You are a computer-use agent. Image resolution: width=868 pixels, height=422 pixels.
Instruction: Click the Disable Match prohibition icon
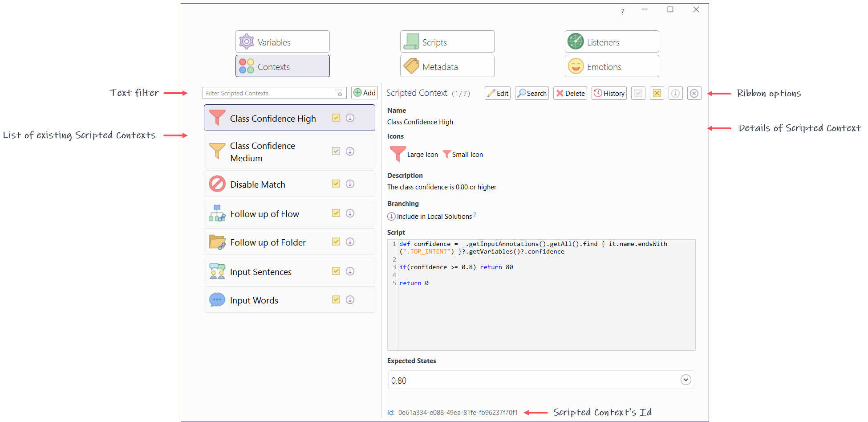[x=217, y=184]
